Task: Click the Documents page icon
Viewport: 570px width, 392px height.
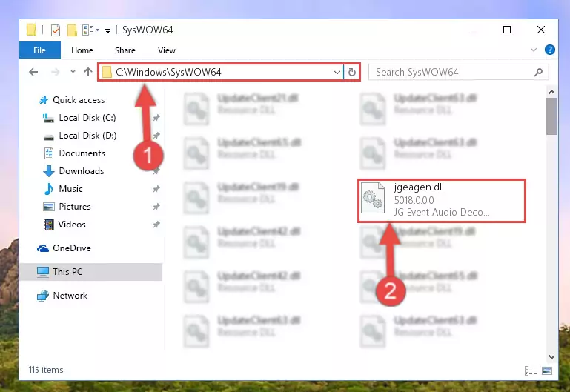Action: [49, 153]
